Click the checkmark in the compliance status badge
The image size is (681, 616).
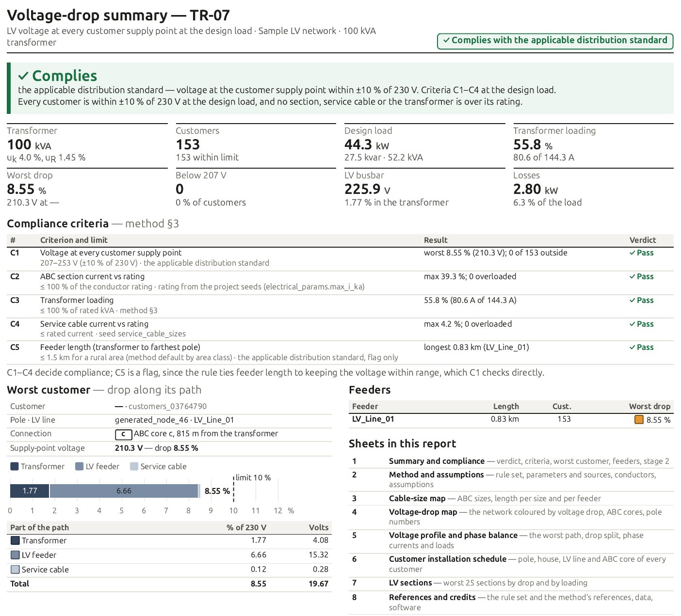point(446,41)
